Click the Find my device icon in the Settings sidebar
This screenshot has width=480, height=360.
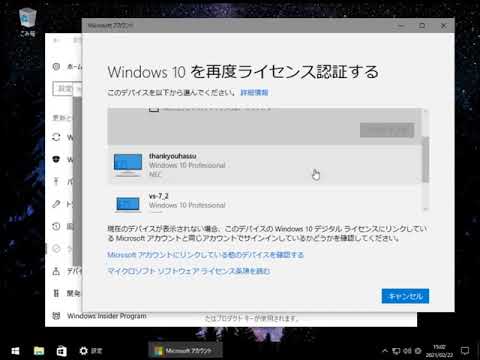click(56, 271)
